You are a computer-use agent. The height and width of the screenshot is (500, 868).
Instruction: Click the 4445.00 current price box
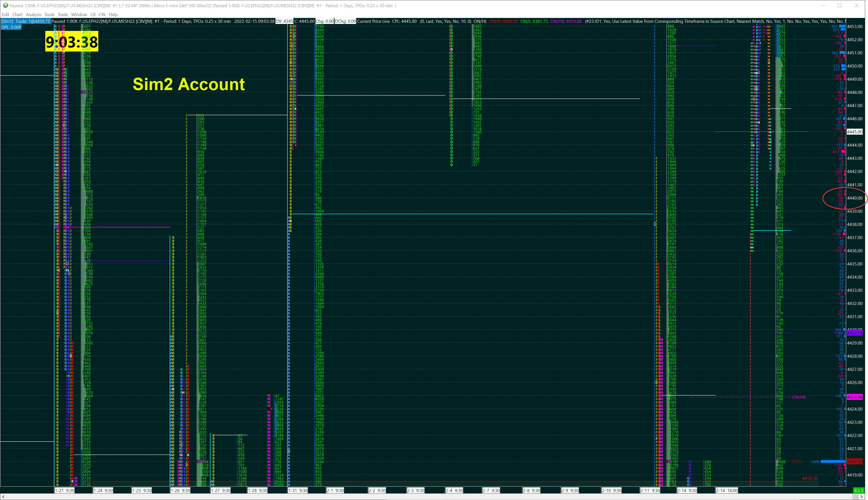(x=855, y=132)
